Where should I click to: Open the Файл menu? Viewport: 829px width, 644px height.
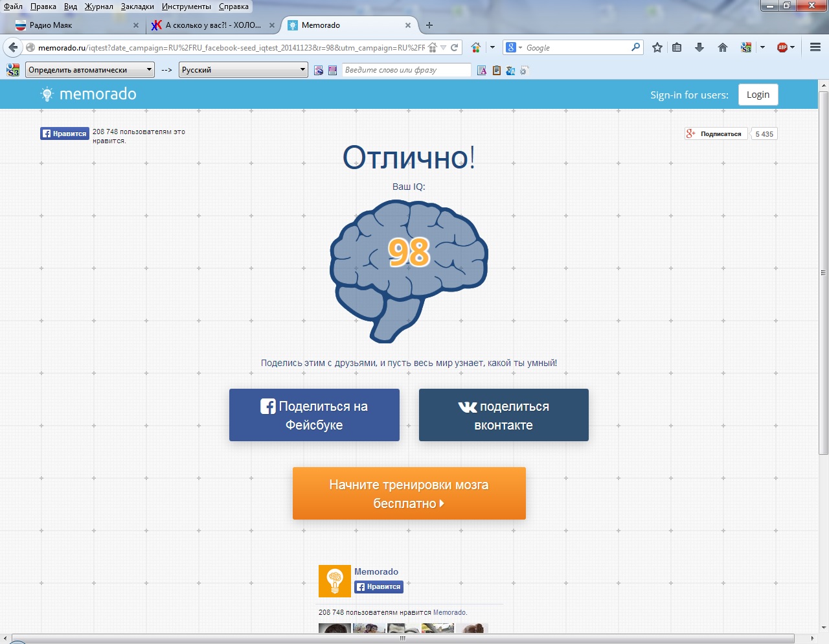(x=13, y=6)
